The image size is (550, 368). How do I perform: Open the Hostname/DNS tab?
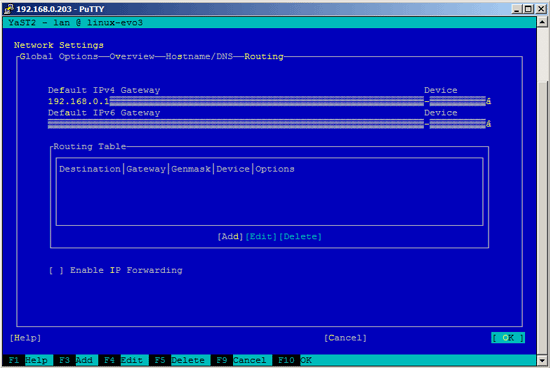coord(199,56)
